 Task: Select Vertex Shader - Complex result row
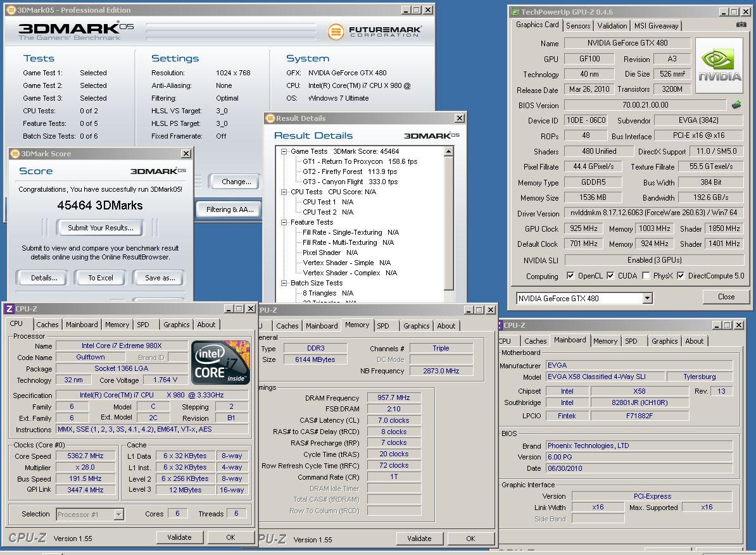[x=350, y=273]
